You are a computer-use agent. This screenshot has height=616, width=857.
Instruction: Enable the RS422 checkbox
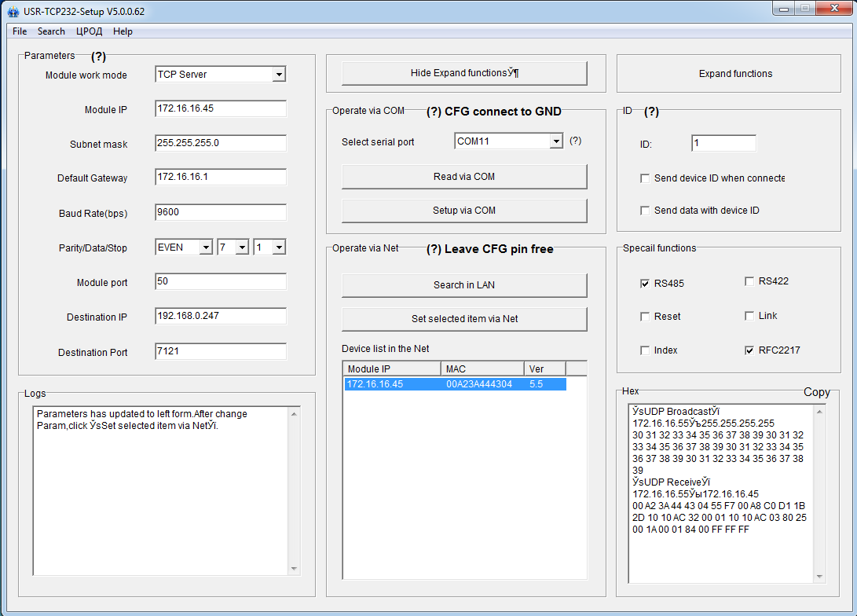pos(749,281)
